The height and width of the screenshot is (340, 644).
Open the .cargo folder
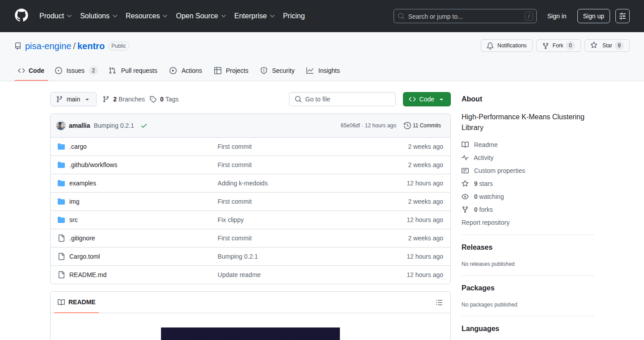[78, 147]
